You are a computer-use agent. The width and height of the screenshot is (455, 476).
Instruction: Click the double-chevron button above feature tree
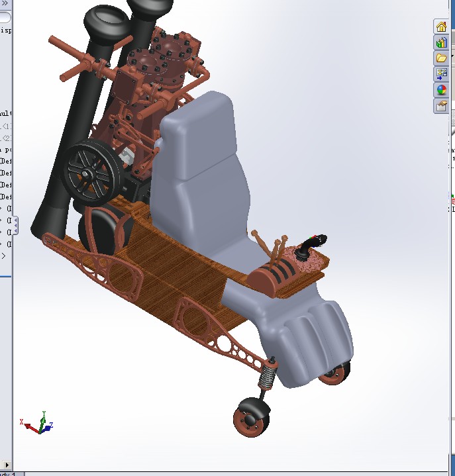tap(5, 3)
